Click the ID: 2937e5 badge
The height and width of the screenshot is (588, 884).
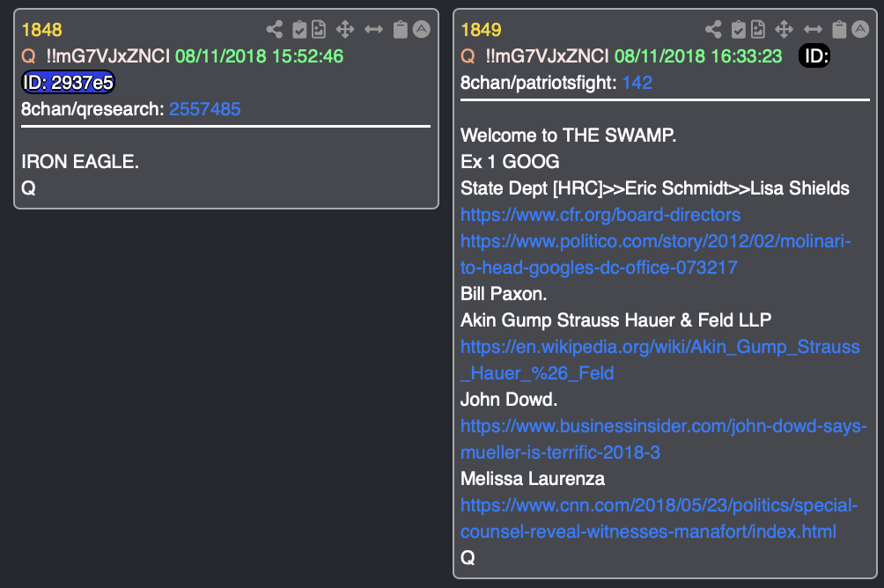click(x=68, y=83)
